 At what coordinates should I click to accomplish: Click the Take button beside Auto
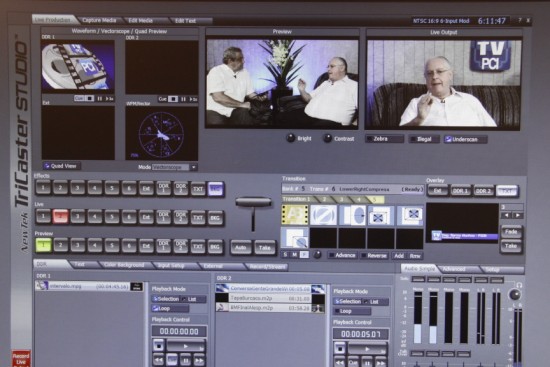pyautogui.click(x=265, y=248)
